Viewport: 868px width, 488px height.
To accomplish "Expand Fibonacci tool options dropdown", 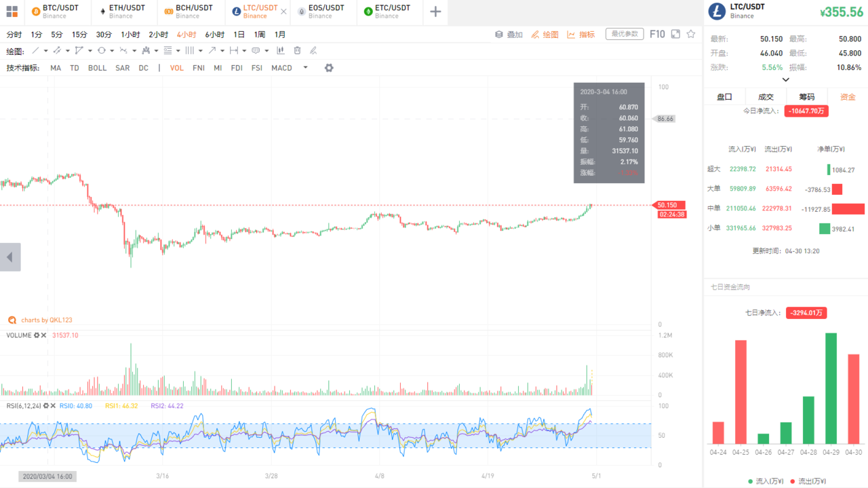I will [x=178, y=51].
